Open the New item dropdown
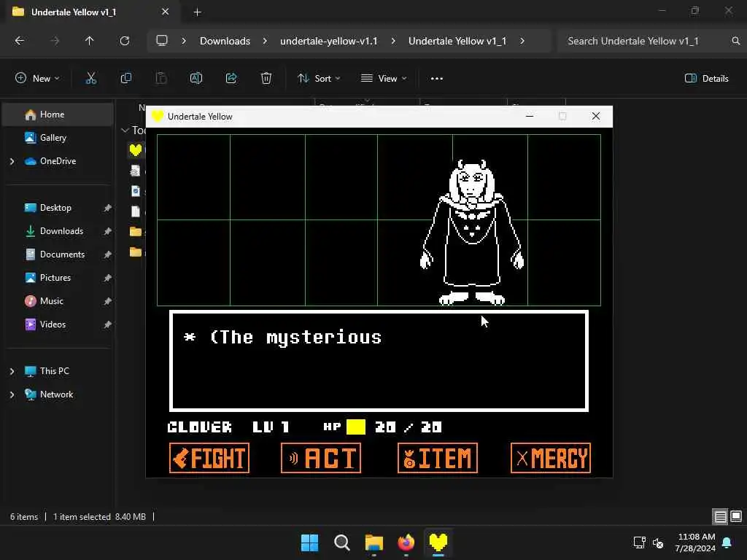Image resolution: width=747 pixels, height=560 pixels. 37,78
